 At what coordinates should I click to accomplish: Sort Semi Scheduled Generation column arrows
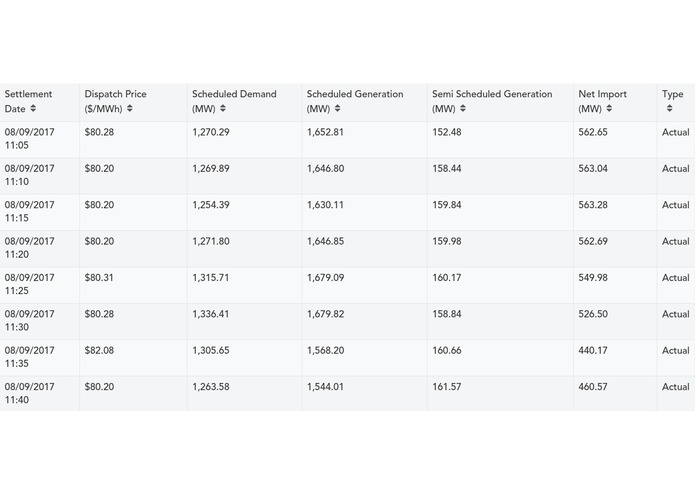tap(463, 109)
